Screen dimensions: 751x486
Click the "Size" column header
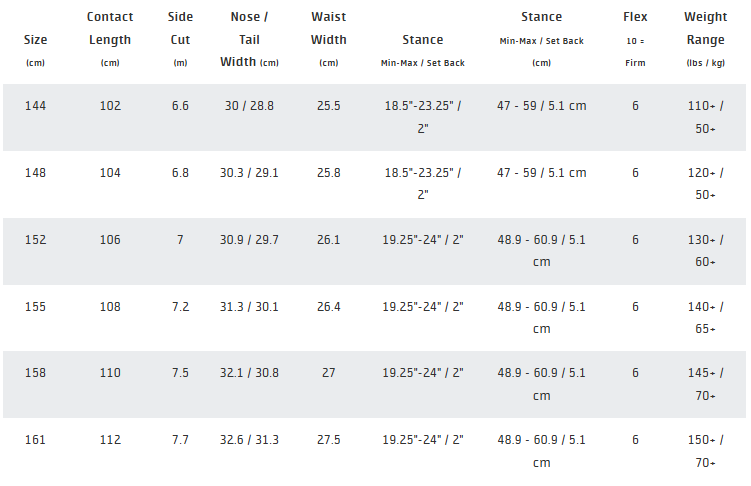pos(35,40)
